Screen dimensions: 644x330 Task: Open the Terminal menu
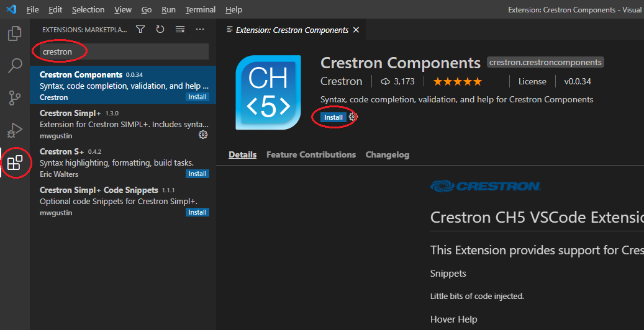point(200,10)
